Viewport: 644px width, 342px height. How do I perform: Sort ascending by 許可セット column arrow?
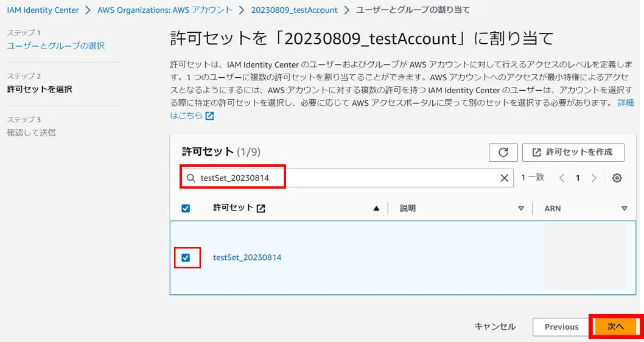376,209
